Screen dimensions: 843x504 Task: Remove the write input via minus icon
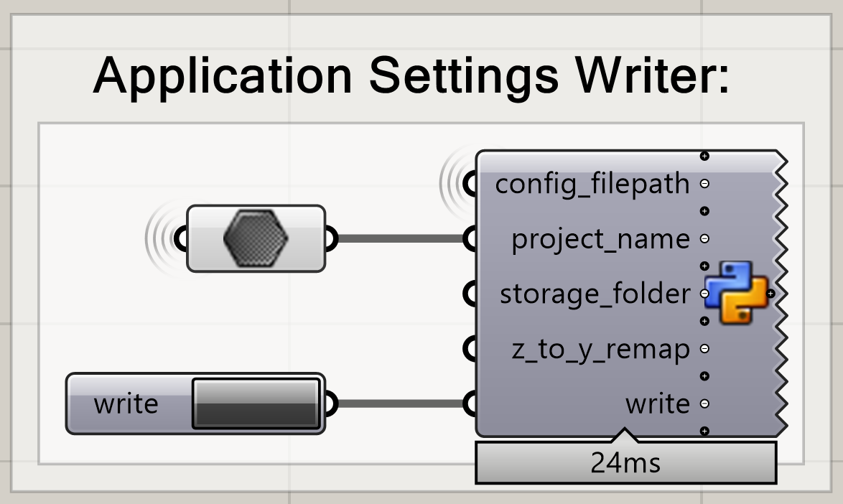(x=704, y=403)
